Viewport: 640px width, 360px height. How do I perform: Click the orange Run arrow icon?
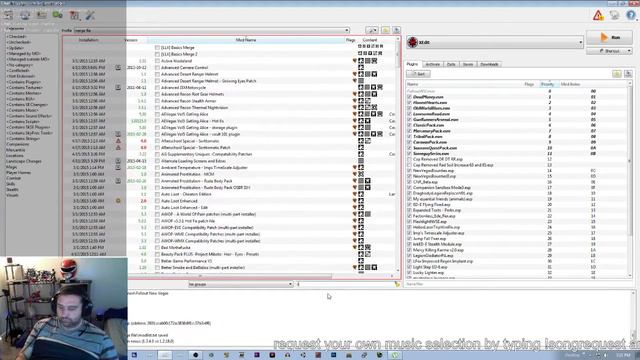click(604, 37)
